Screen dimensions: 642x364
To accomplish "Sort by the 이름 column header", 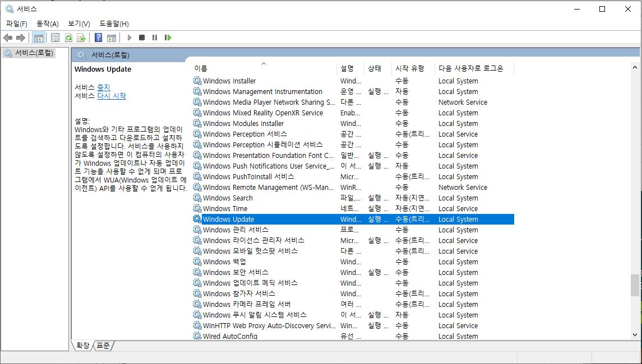I will pos(264,68).
